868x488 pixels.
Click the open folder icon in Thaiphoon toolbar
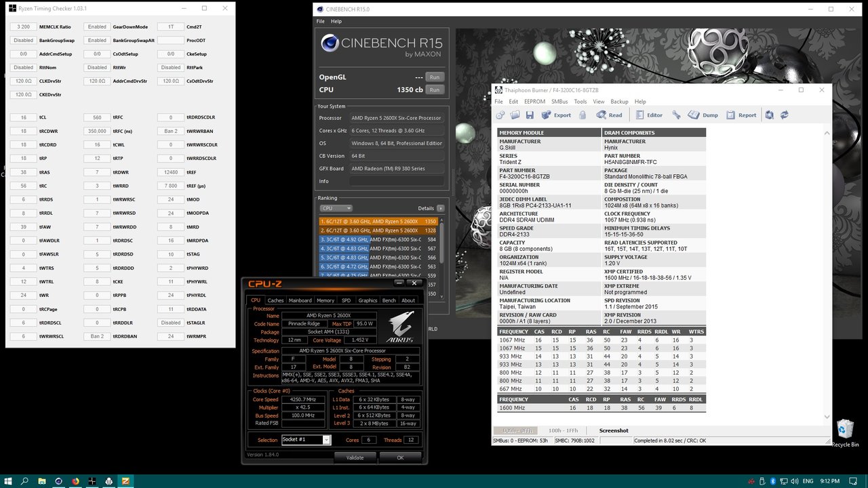coord(515,115)
